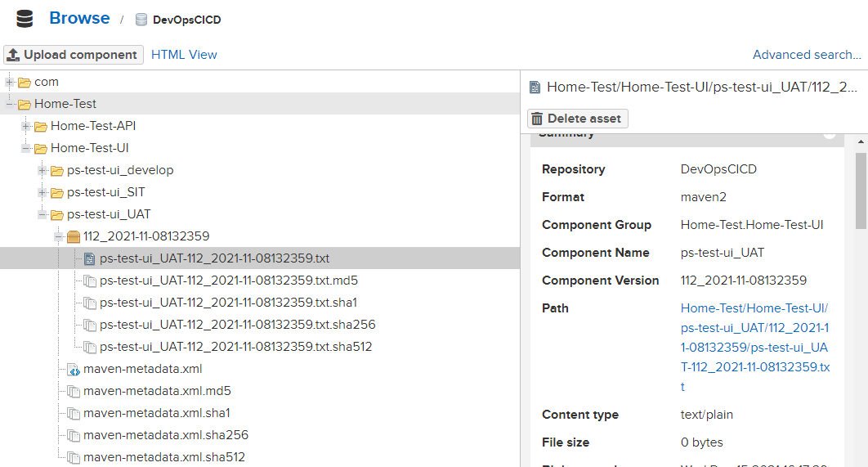
Task: Open Advanced search link
Action: tap(807, 55)
